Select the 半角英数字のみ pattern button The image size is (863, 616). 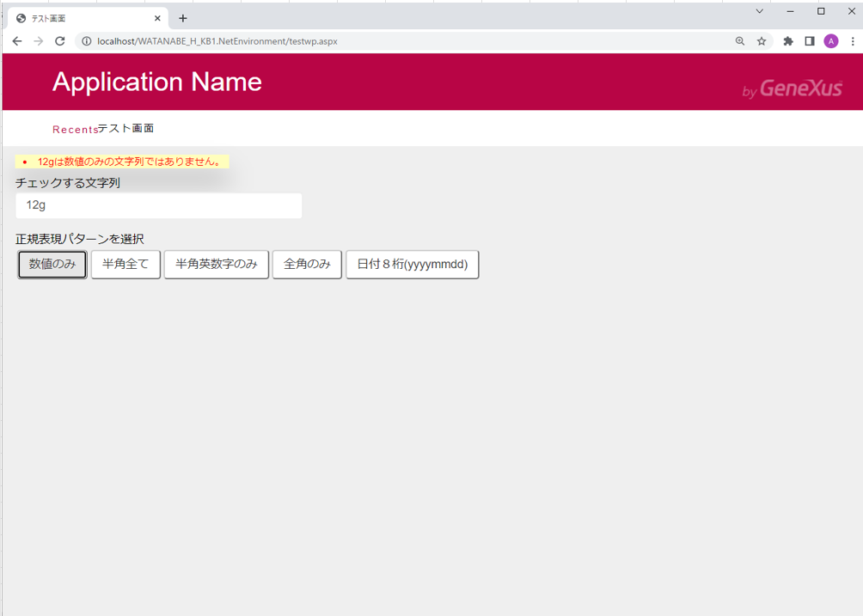click(x=217, y=265)
